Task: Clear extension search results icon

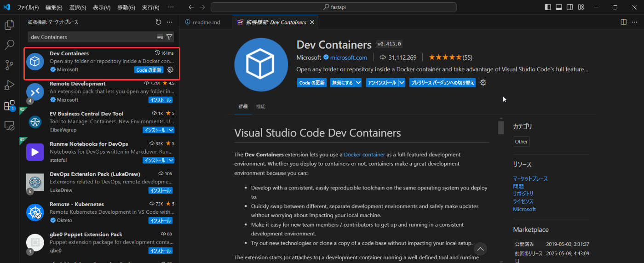Action: pos(160,37)
